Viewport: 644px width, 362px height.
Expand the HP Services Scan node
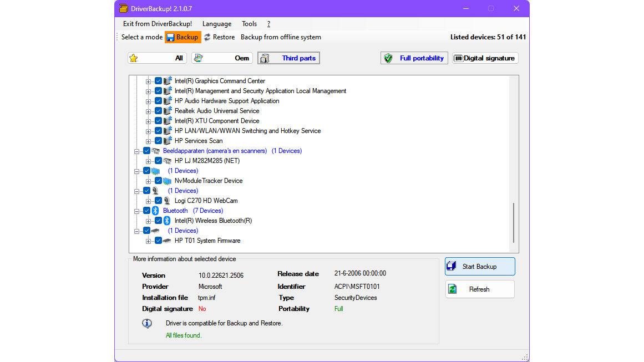pos(148,141)
